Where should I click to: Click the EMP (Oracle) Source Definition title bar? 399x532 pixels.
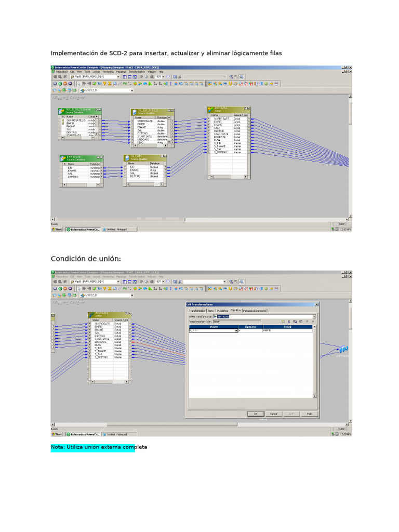(x=82, y=158)
